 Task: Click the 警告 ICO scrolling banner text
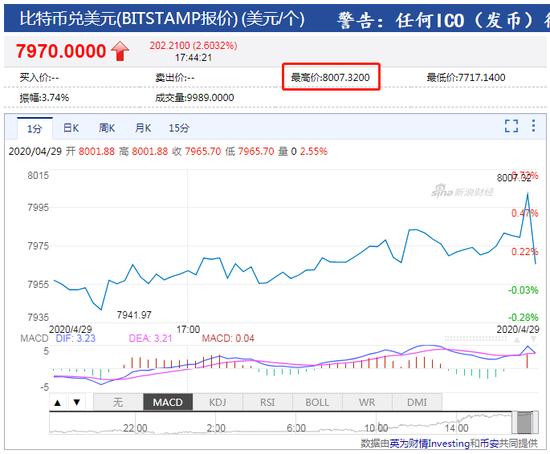coord(443,20)
